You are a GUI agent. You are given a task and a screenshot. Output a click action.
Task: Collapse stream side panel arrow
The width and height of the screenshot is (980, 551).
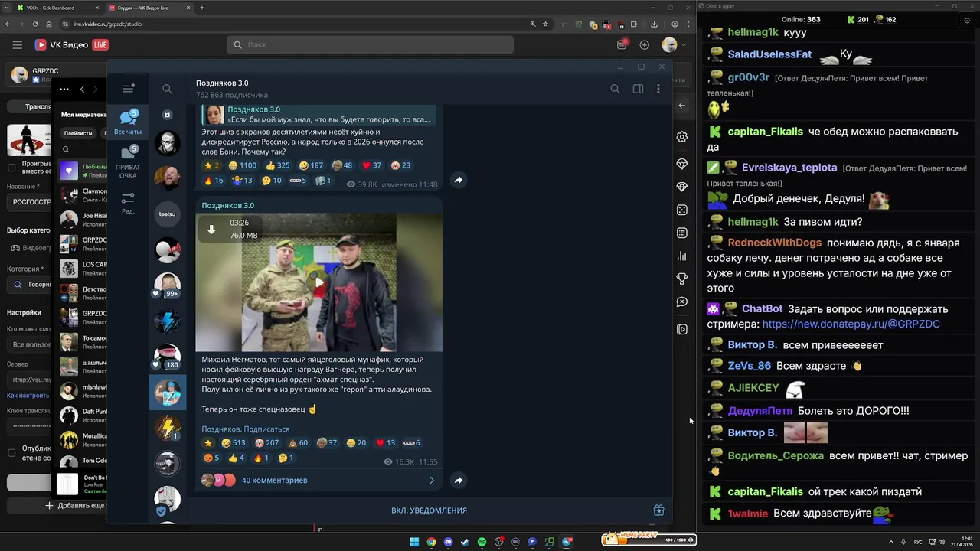click(x=682, y=106)
